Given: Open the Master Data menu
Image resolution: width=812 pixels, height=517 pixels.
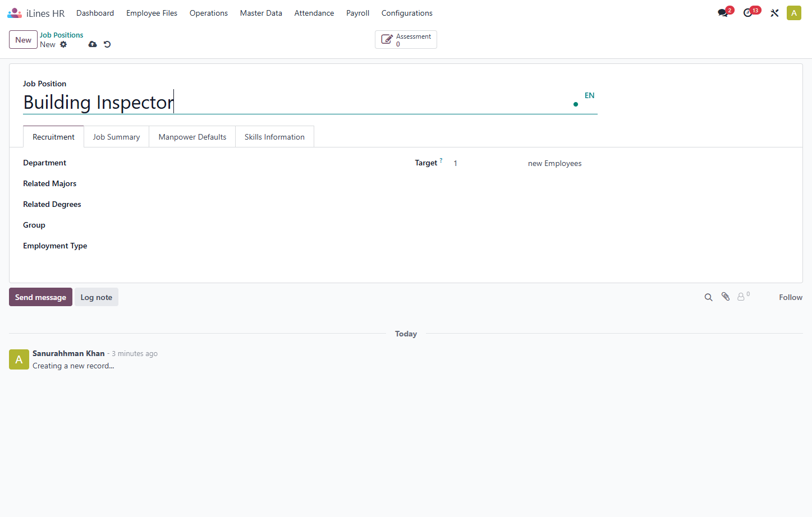Looking at the screenshot, I should pyautogui.click(x=261, y=13).
